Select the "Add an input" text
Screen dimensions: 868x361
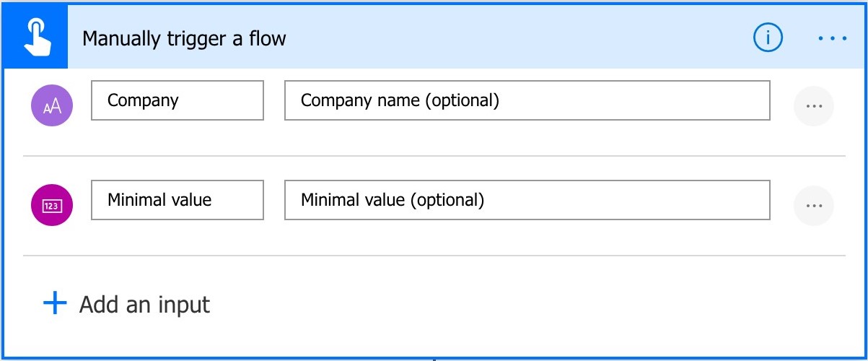(x=144, y=305)
